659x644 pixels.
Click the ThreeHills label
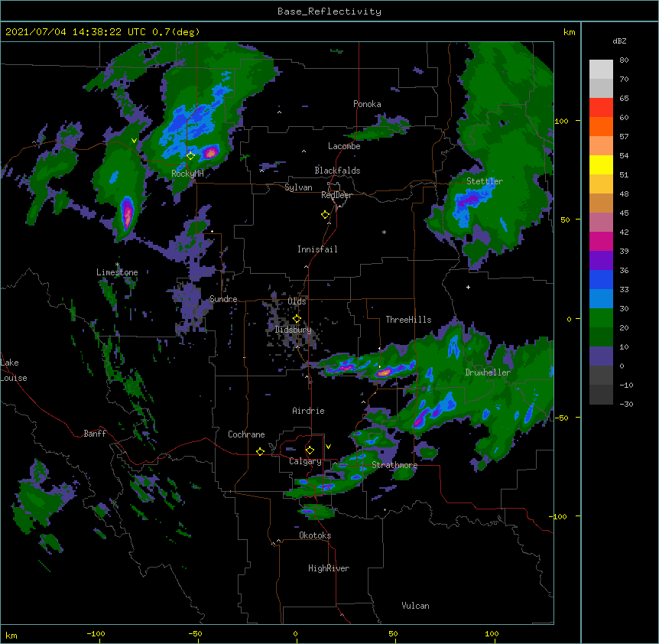408,320
